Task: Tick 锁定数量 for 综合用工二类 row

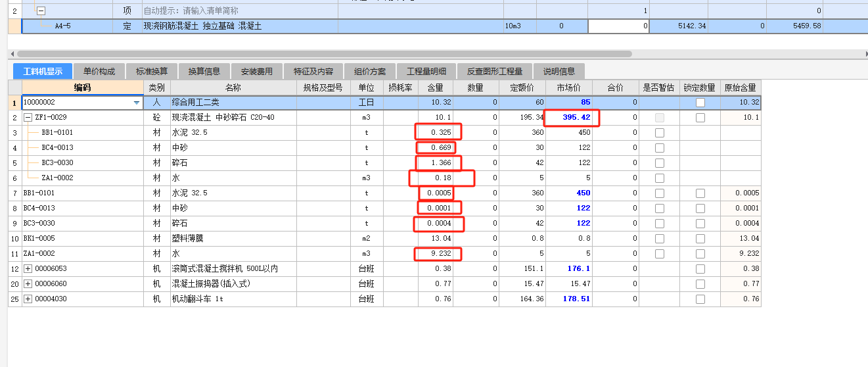Action: tap(700, 103)
